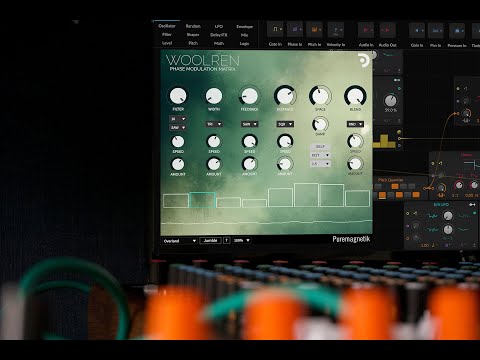
Task: Open the Random module category
Action: [x=193, y=26]
